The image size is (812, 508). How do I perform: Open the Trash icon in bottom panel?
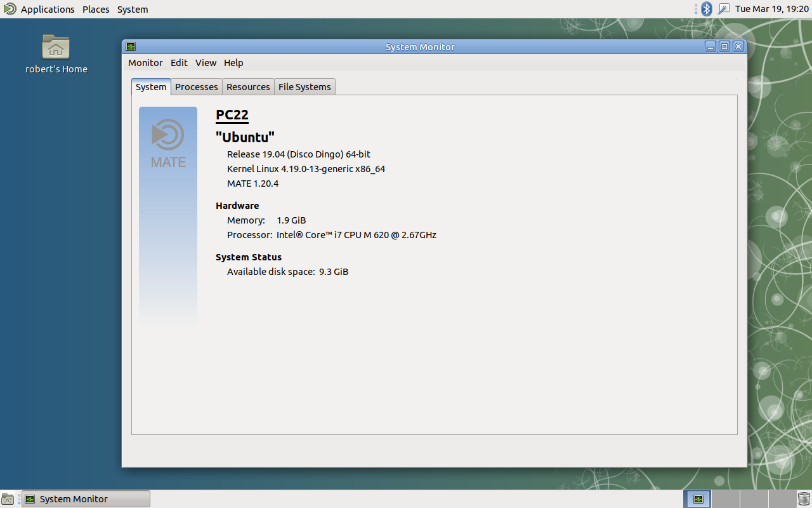coord(804,499)
